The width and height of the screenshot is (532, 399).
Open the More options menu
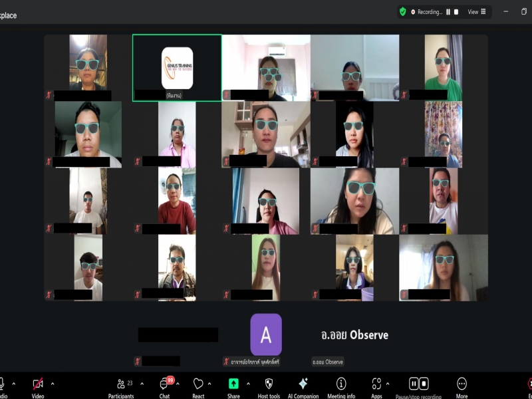click(462, 384)
